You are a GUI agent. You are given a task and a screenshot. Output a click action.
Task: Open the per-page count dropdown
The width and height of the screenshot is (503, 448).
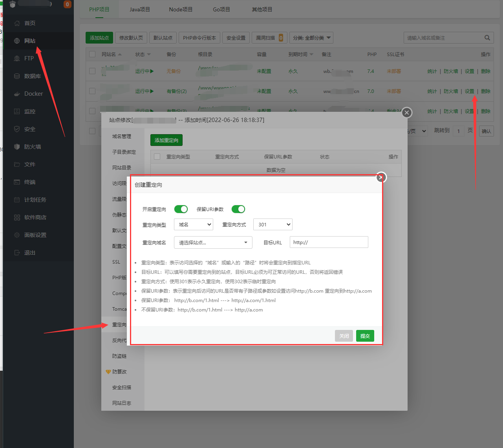[x=417, y=131]
